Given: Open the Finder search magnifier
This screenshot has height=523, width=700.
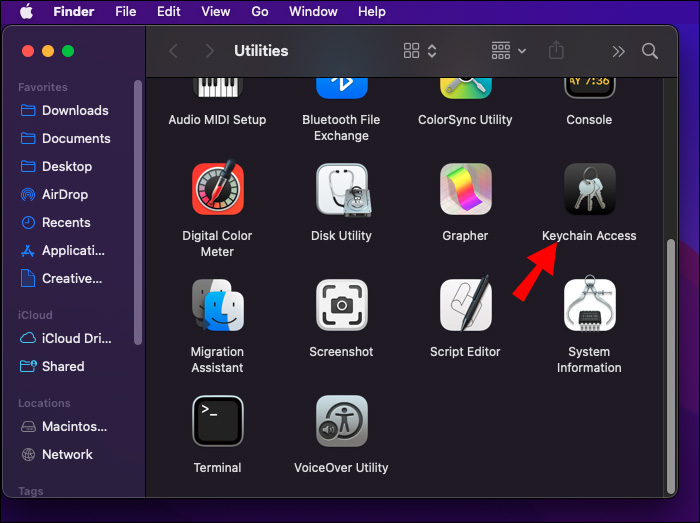Looking at the screenshot, I should click(650, 51).
